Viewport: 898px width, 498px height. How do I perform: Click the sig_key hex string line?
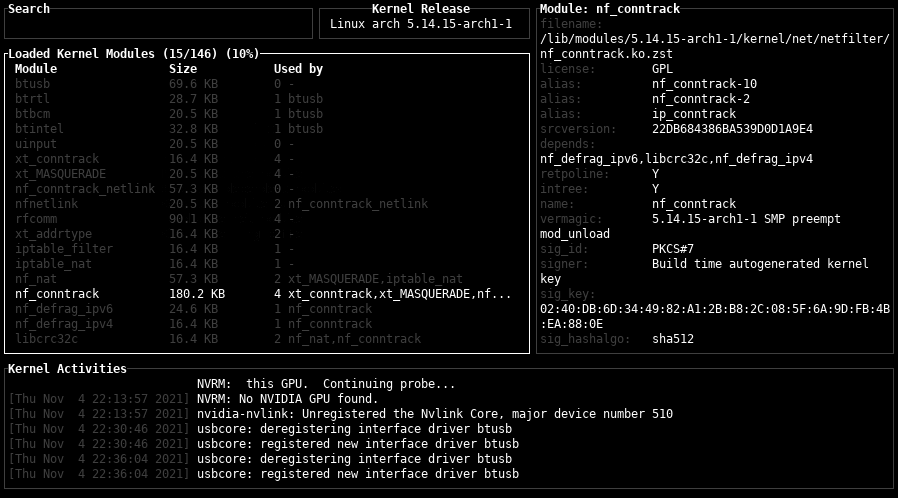pyautogui.click(x=715, y=309)
